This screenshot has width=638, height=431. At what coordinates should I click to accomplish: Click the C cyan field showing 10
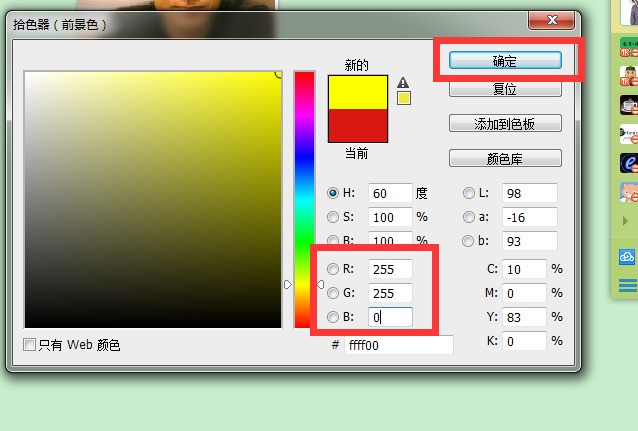(x=524, y=269)
